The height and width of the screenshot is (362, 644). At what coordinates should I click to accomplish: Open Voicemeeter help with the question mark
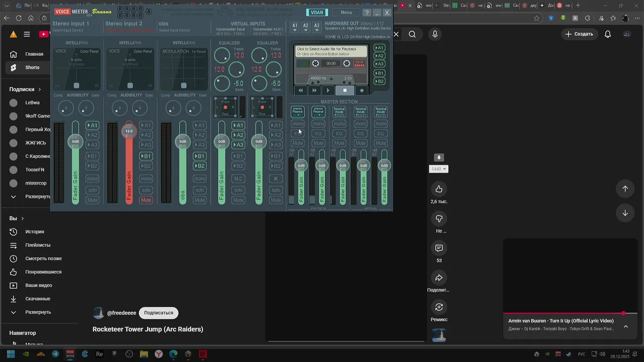coord(367,13)
